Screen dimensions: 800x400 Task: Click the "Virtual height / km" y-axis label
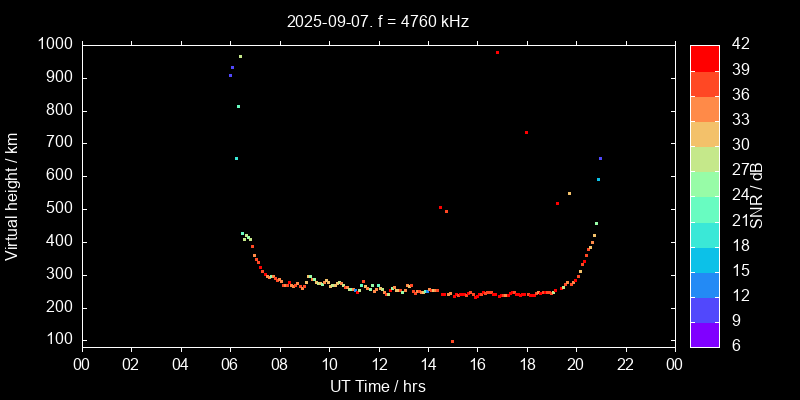pos(12,196)
